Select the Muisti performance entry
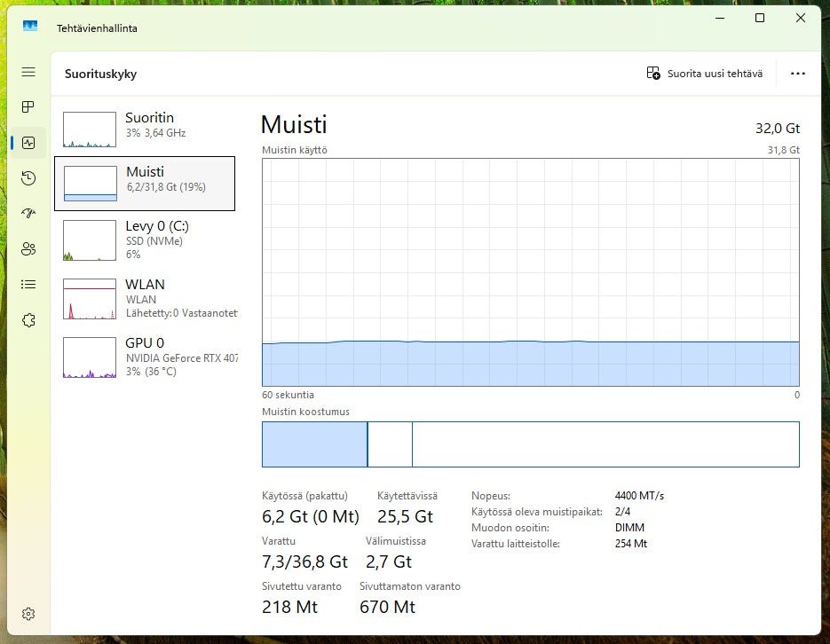This screenshot has width=830, height=644. tap(145, 184)
